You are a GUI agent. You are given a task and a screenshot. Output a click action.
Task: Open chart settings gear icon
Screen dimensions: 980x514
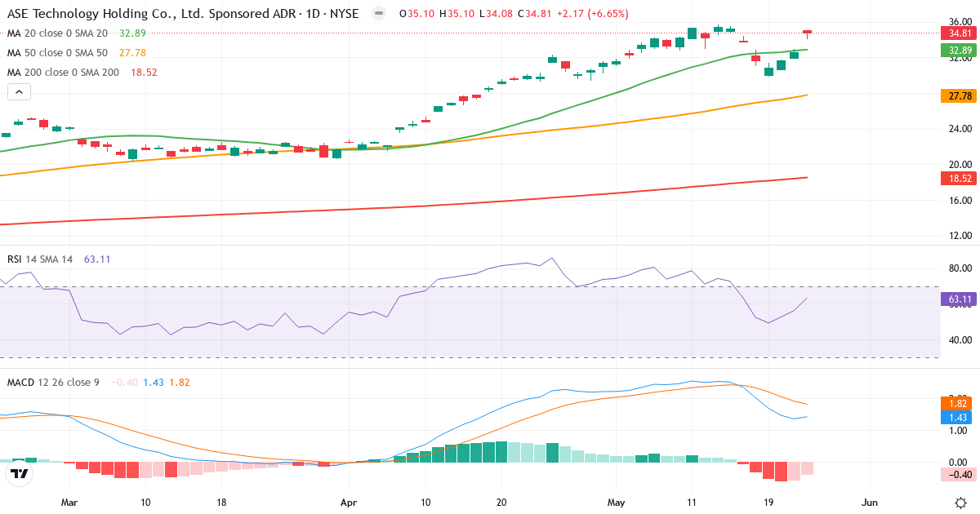[960, 502]
